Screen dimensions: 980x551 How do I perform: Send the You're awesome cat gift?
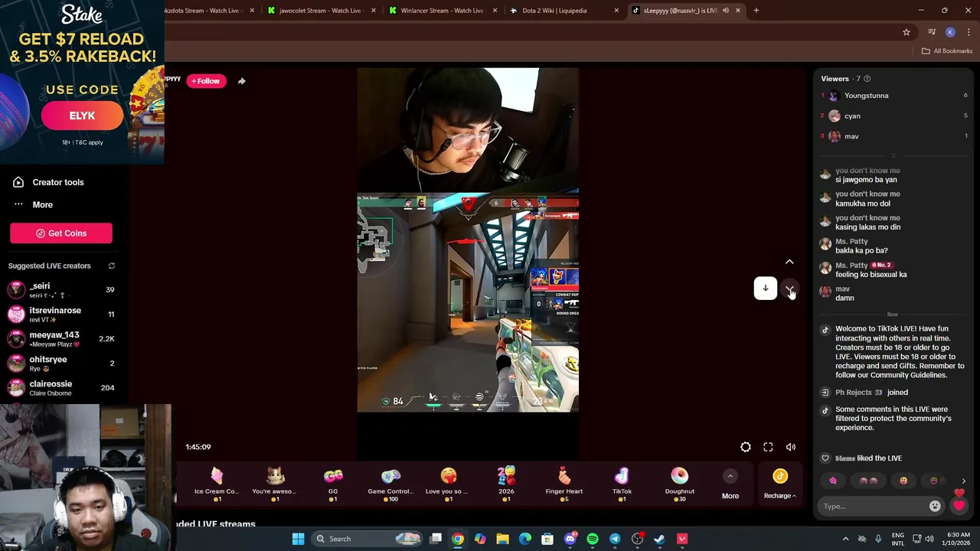tap(275, 485)
